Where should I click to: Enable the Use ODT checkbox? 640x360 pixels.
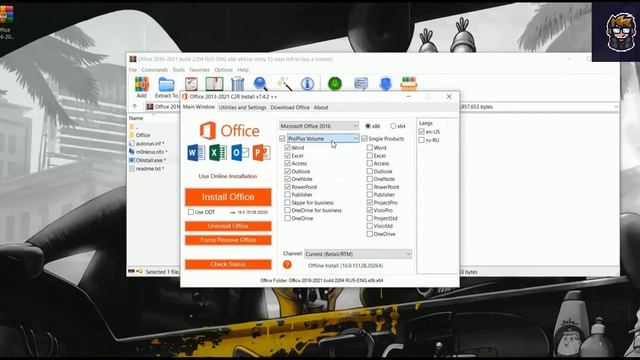tap(191, 212)
